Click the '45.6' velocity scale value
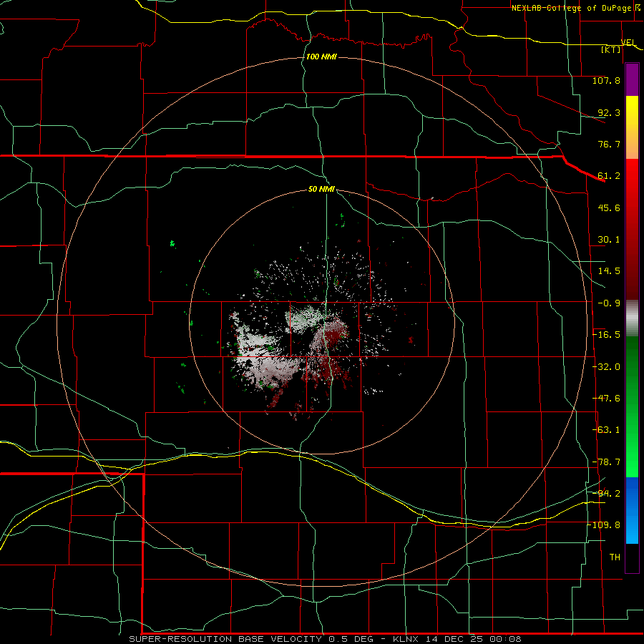This screenshot has height=644, width=644. tap(609, 208)
